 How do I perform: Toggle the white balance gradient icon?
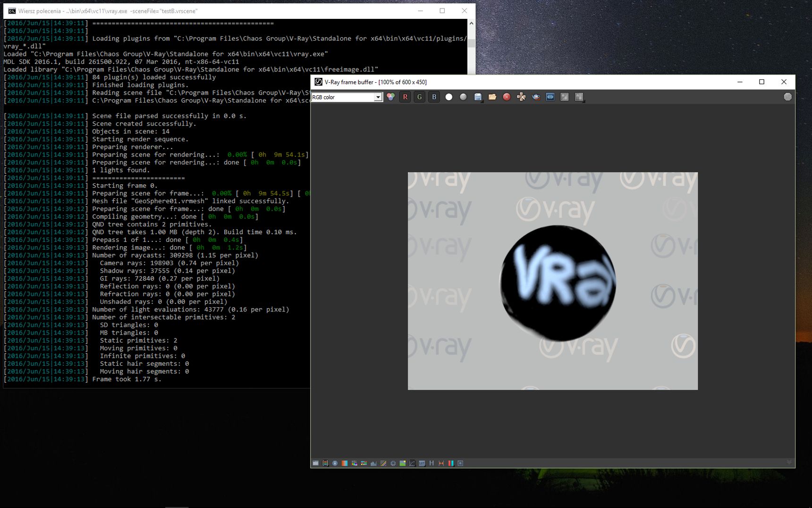tap(345, 463)
